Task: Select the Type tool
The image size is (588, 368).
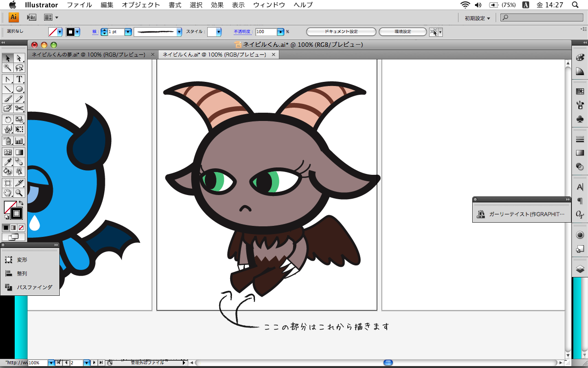Action: point(19,79)
